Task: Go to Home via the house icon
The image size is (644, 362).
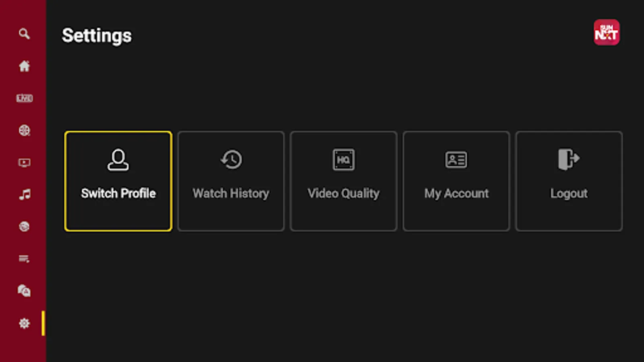Action: pos(24,66)
